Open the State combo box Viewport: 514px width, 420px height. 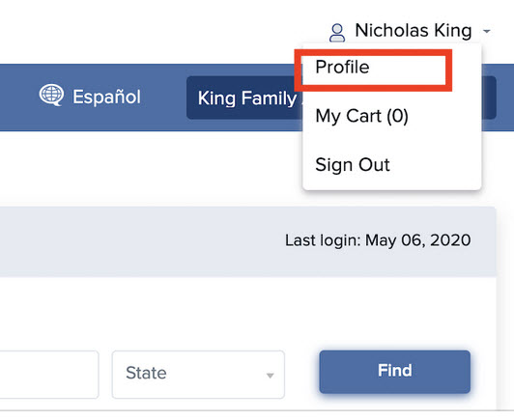pyautogui.click(x=198, y=375)
